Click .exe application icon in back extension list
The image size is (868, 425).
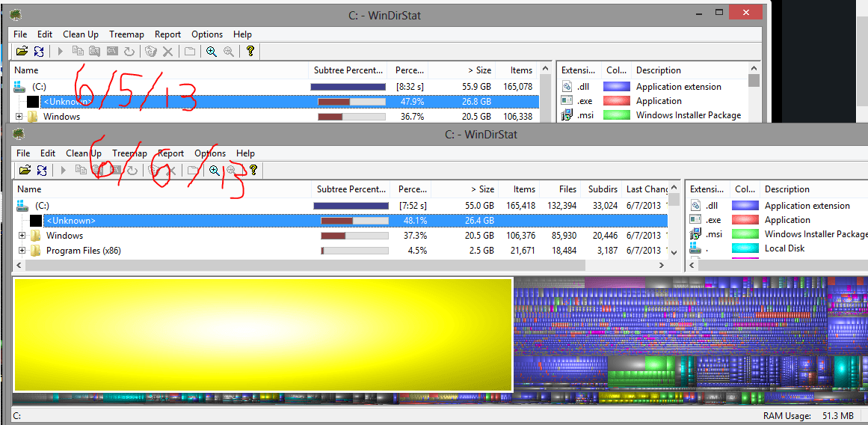(x=566, y=101)
